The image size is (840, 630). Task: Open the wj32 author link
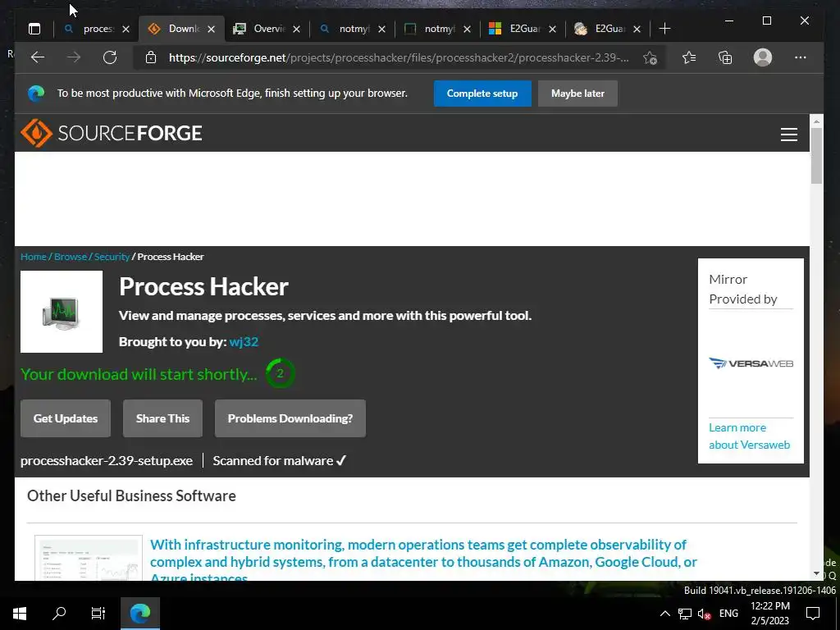click(244, 342)
